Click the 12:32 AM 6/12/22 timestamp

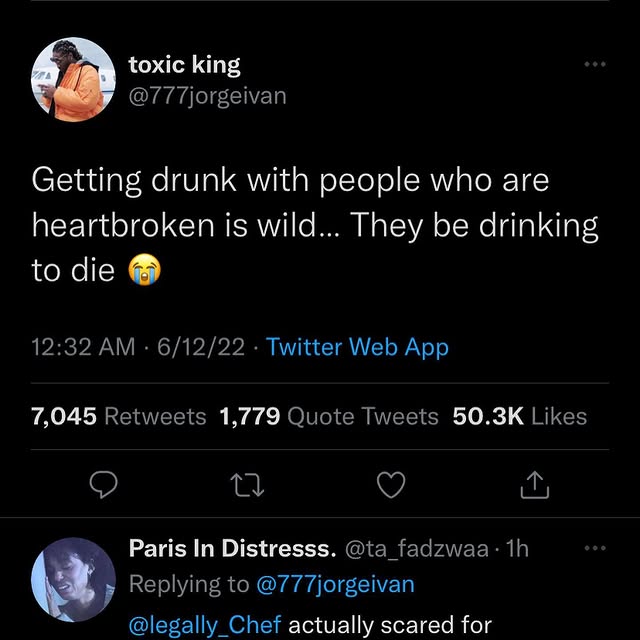coord(141,347)
